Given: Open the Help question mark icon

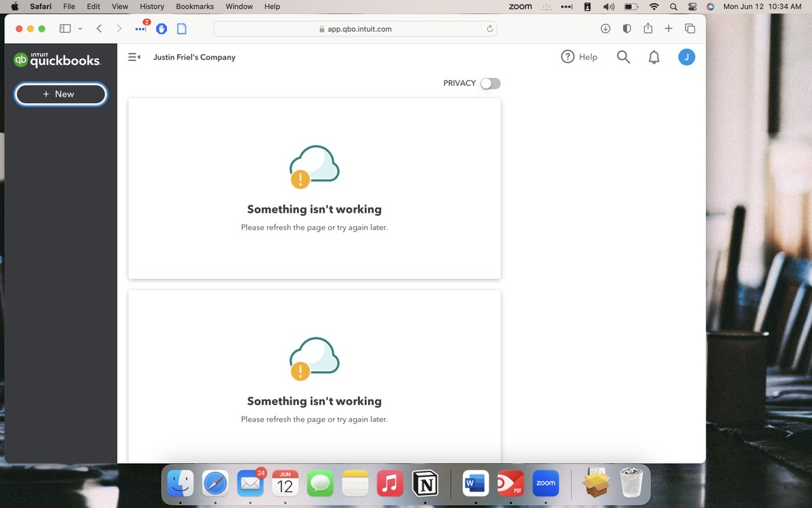Looking at the screenshot, I should click(x=568, y=57).
